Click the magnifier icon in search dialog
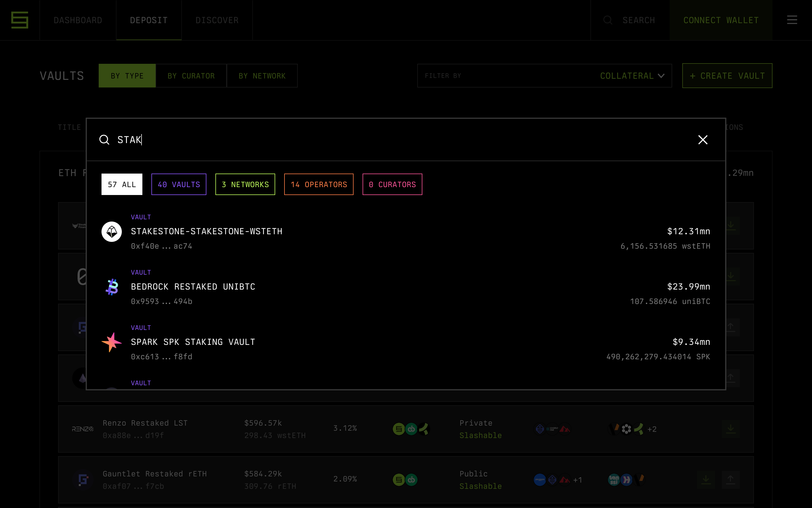 coord(104,140)
